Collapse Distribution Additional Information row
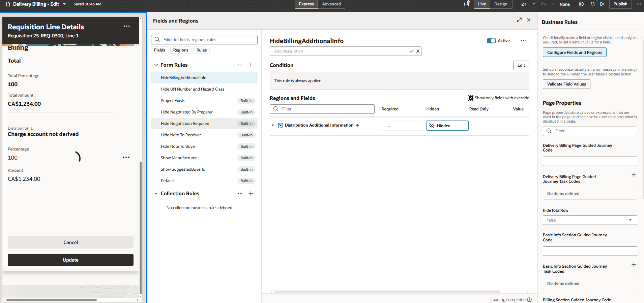The height and width of the screenshot is (303, 644). click(273, 125)
